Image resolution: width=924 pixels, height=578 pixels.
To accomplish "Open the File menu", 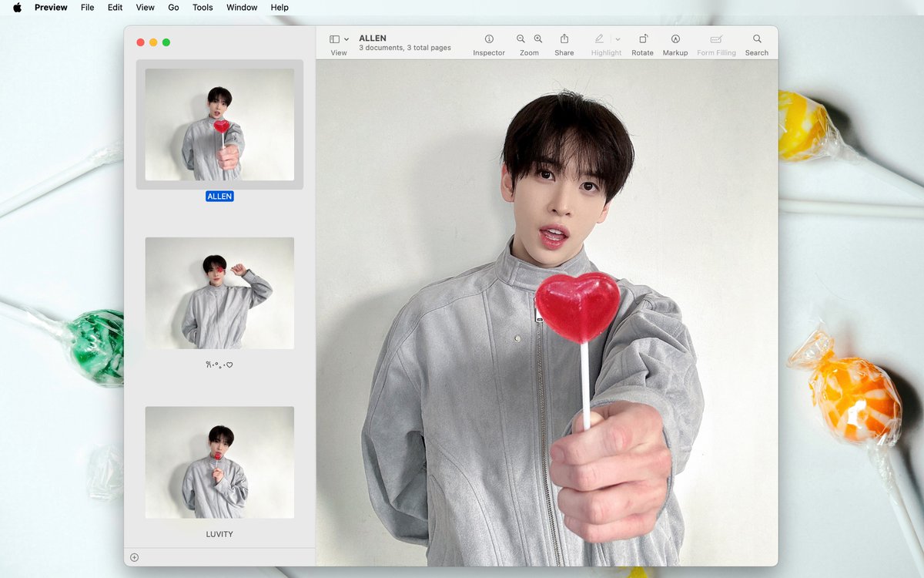I will coord(88,8).
